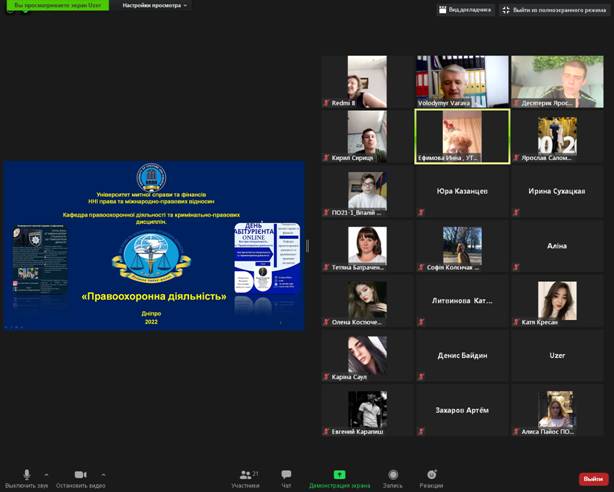
Task: Click the university round logo on slide
Action: [151, 177]
